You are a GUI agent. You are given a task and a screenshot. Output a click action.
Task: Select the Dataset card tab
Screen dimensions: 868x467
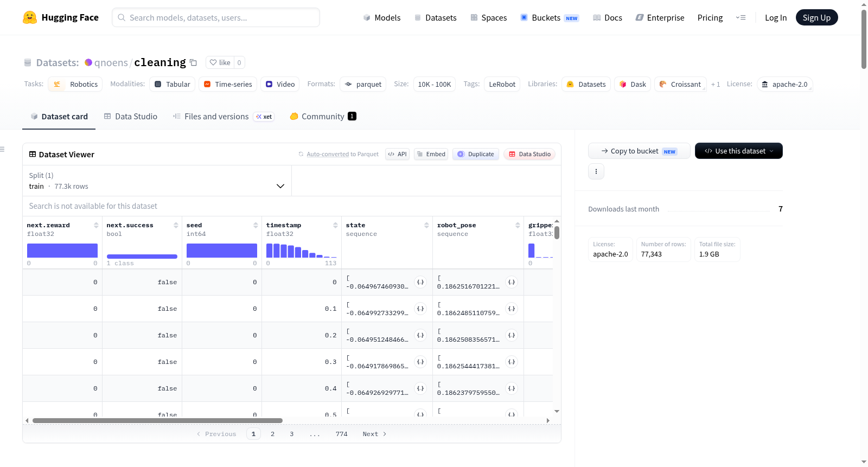point(59,117)
